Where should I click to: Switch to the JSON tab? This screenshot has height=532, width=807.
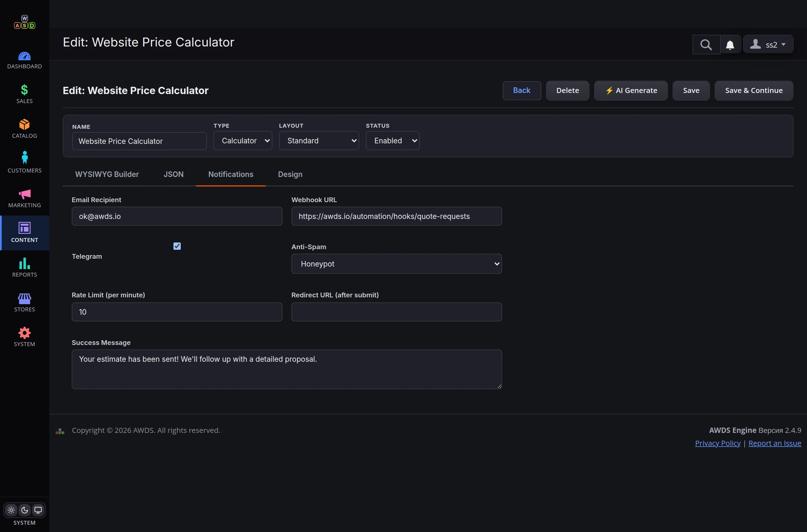[173, 174]
